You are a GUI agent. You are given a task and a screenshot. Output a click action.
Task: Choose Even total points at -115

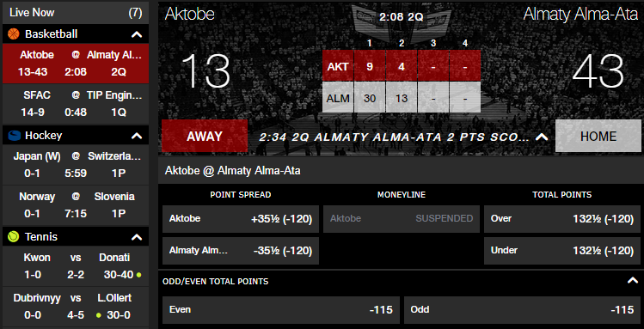coord(281,310)
